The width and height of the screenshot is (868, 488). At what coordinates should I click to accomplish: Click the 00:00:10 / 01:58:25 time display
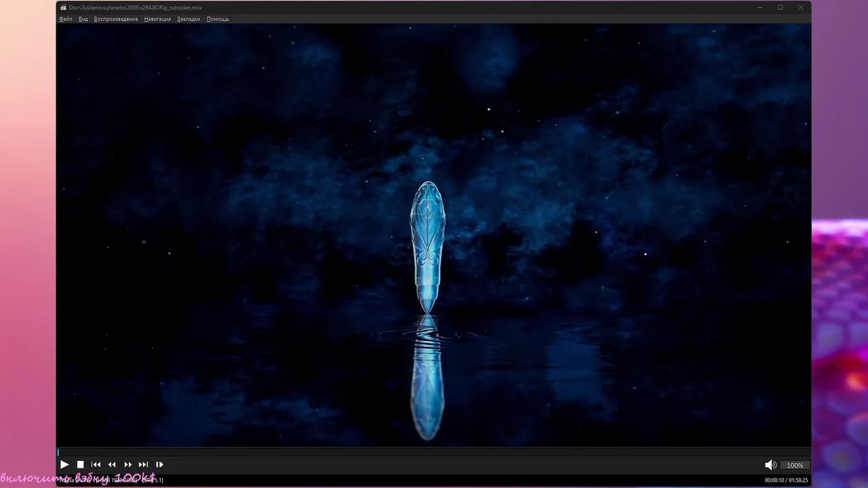(786, 480)
